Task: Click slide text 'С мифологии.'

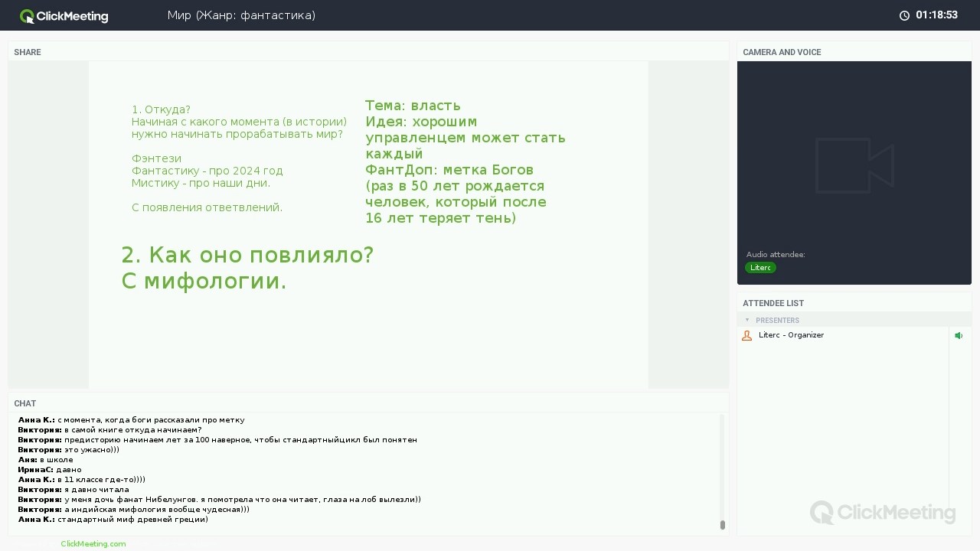Action: (x=204, y=282)
